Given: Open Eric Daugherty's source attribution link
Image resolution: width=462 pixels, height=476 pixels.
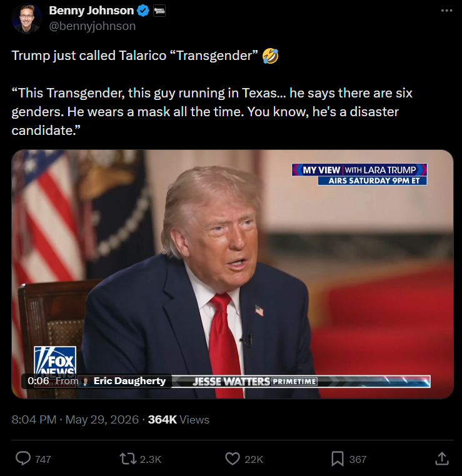Looking at the screenshot, I should (129, 380).
